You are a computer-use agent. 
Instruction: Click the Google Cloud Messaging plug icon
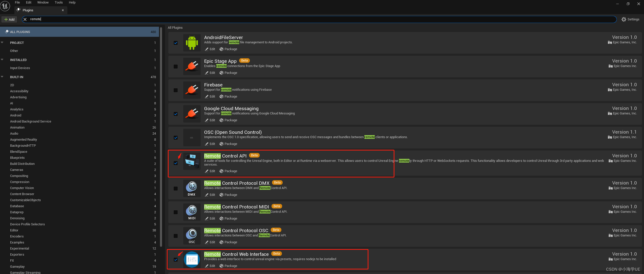[192, 114]
